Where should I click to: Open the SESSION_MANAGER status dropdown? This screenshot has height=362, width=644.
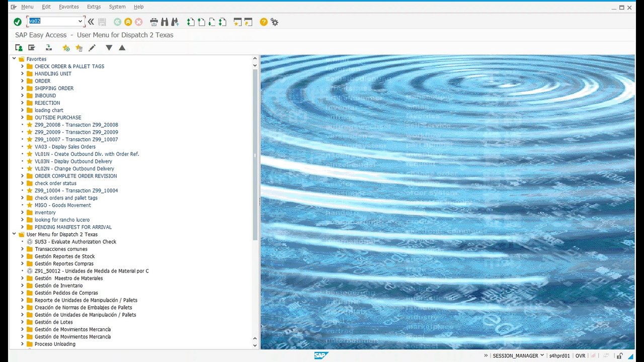[x=542, y=356]
